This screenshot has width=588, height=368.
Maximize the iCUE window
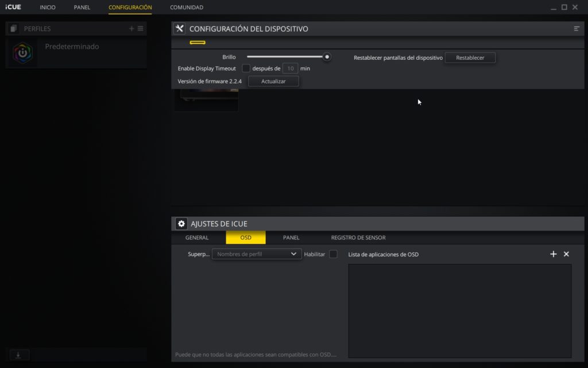[564, 7]
